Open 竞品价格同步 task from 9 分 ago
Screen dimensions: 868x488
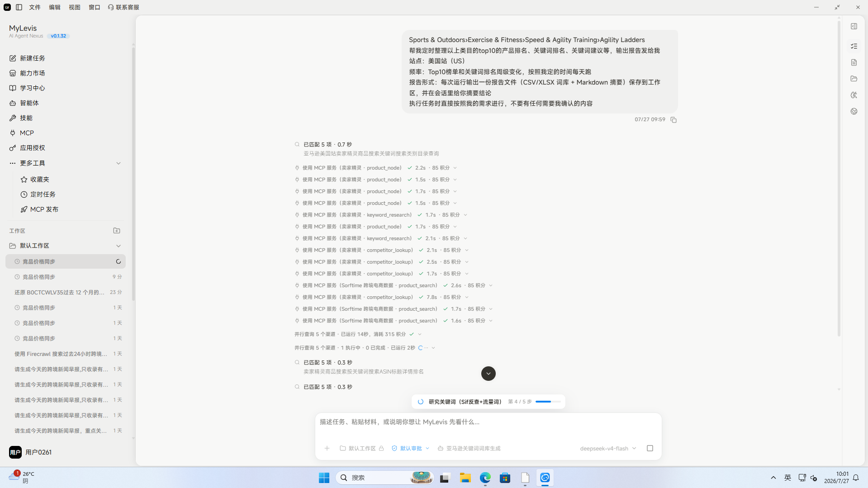(x=66, y=277)
